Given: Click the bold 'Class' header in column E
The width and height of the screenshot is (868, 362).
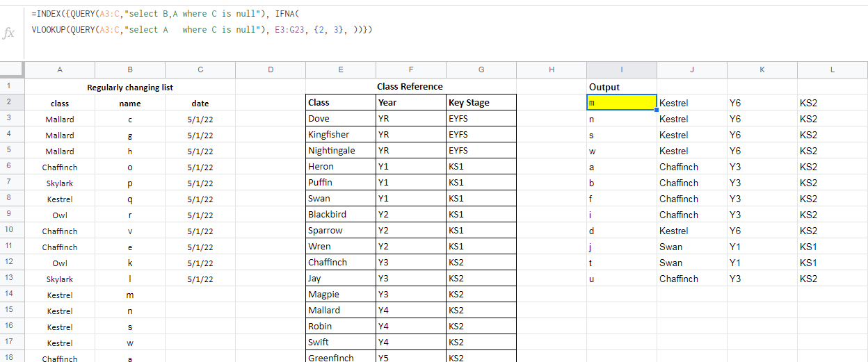Looking at the screenshot, I should pos(341,102).
